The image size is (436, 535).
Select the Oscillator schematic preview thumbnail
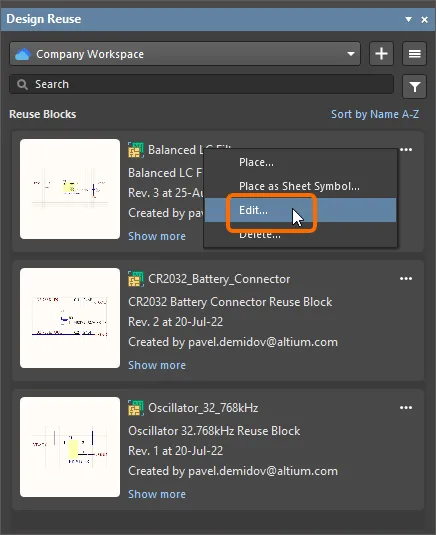(70, 447)
